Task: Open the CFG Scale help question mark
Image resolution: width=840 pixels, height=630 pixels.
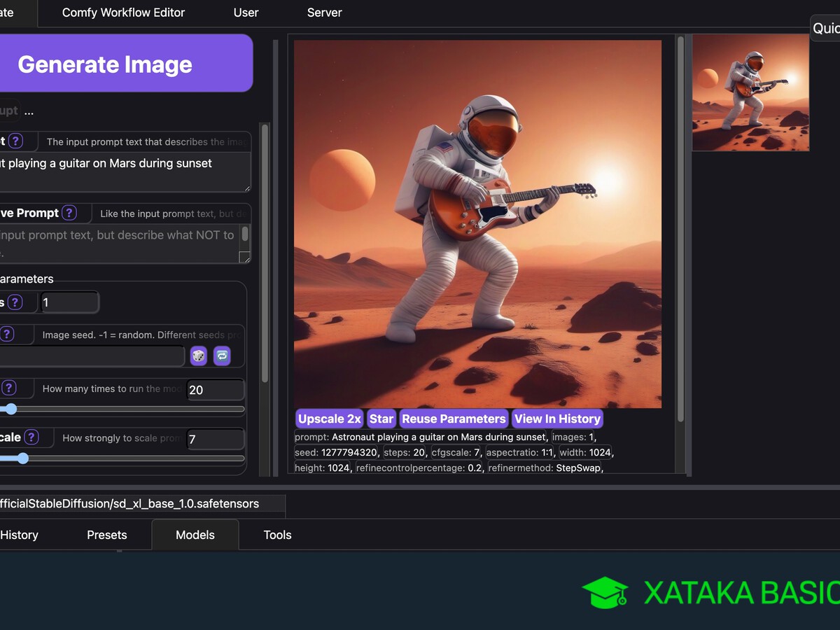Action: coord(31,437)
